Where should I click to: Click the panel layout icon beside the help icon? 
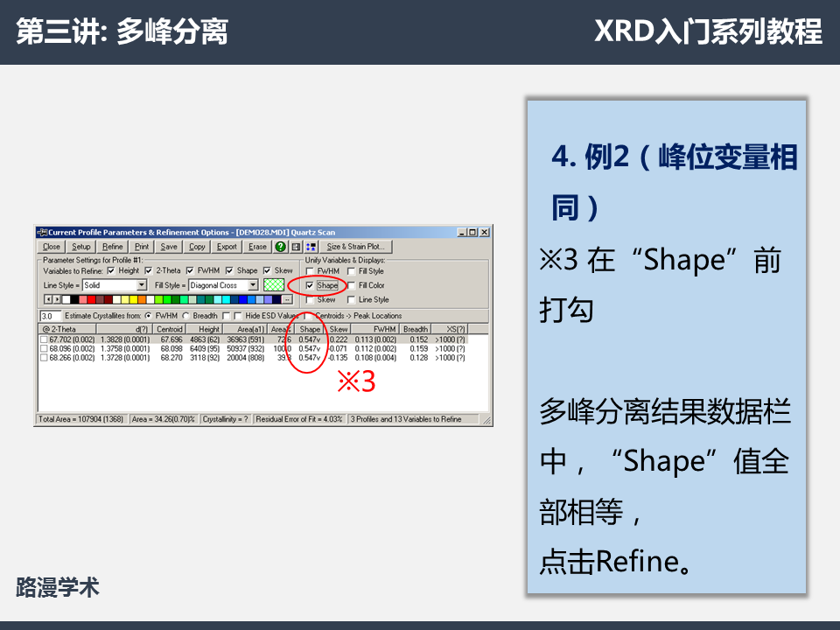pyautogui.click(x=296, y=247)
